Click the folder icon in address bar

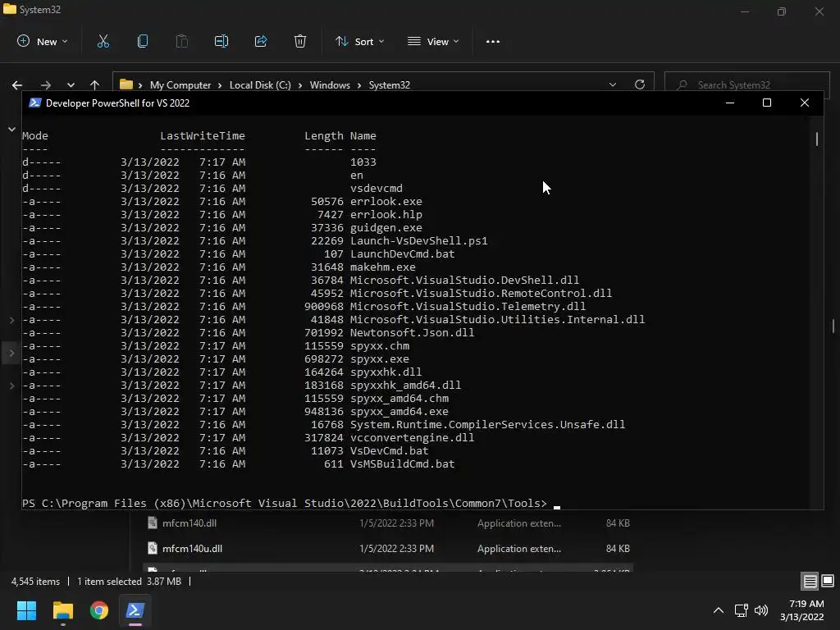[x=126, y=84]
